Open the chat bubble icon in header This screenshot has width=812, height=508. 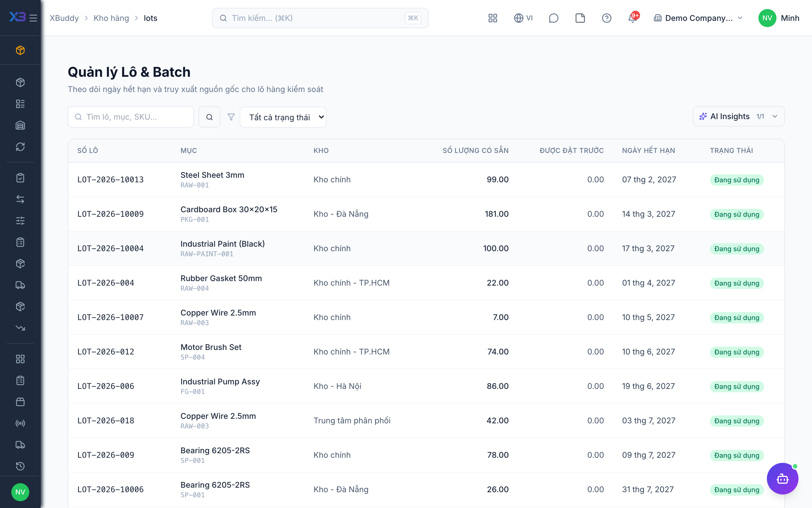coord(553,18)
